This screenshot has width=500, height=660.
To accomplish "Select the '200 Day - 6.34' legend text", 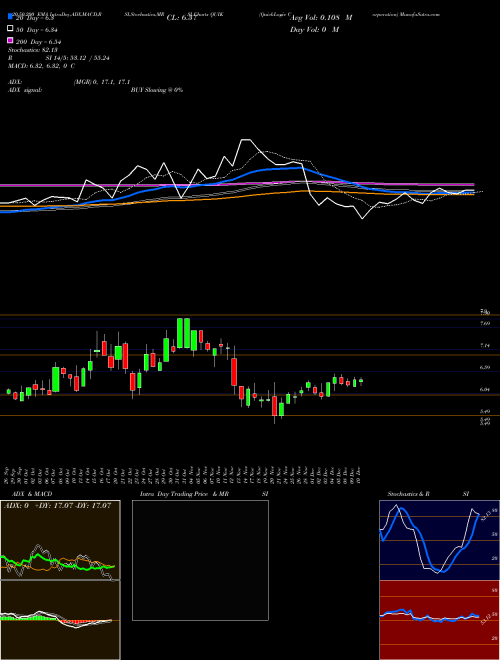I will click(38, 41).
